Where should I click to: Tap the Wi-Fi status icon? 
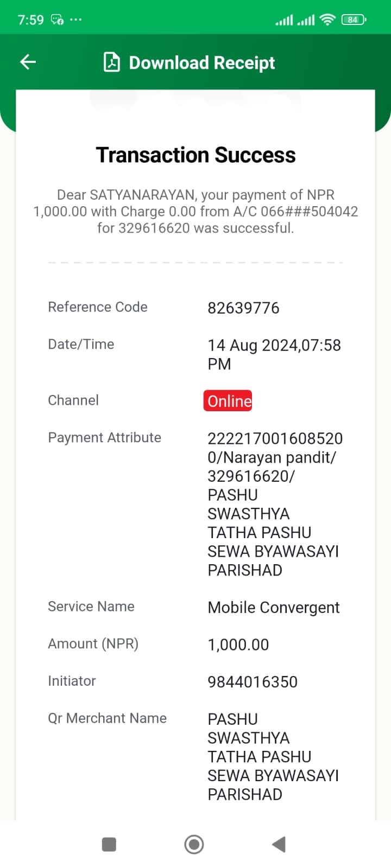(327, 20)
